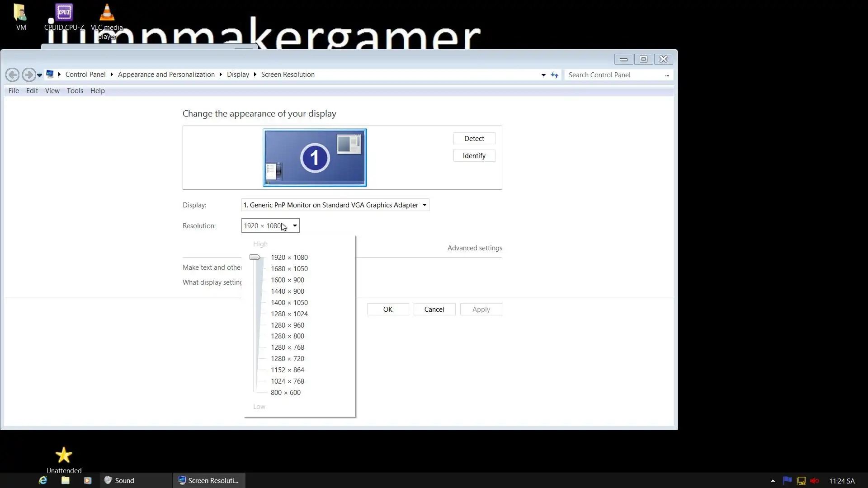Open Internet Explorer from taskbar
This screenshot has width=868, height=488.
[43, 480]
